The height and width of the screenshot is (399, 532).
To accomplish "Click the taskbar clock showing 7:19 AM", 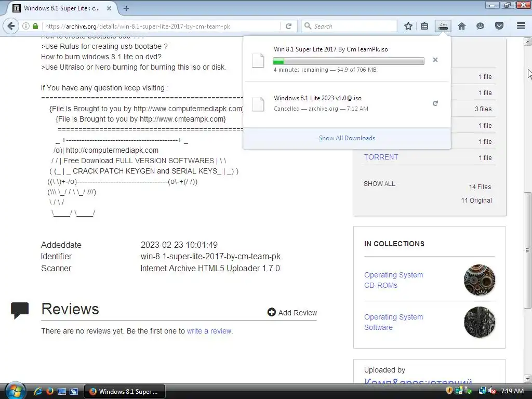I will [512, 391].
